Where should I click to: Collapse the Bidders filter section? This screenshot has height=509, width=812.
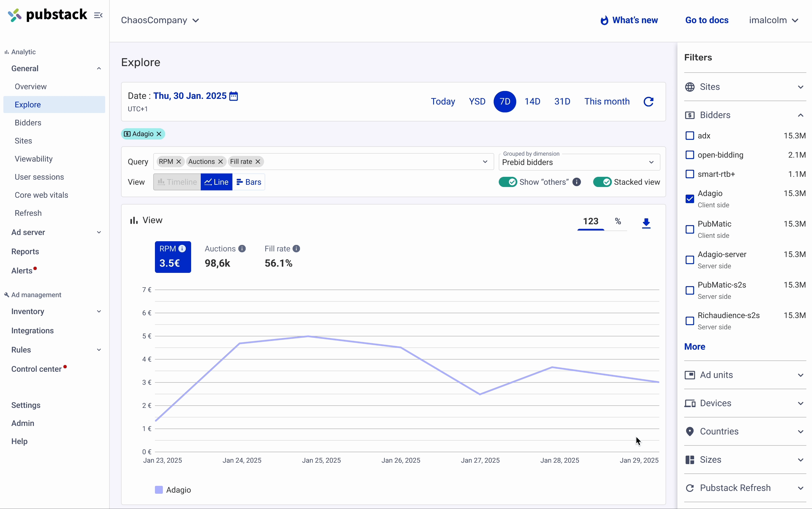[x=800, y=116]
